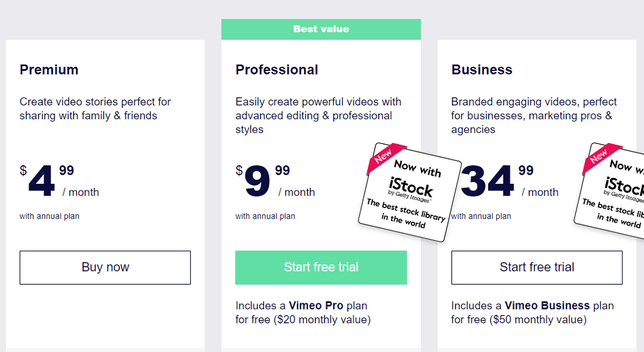Select the Business plan heading
644x352 pixels.
pyautogui.click(x=482, y=70)
